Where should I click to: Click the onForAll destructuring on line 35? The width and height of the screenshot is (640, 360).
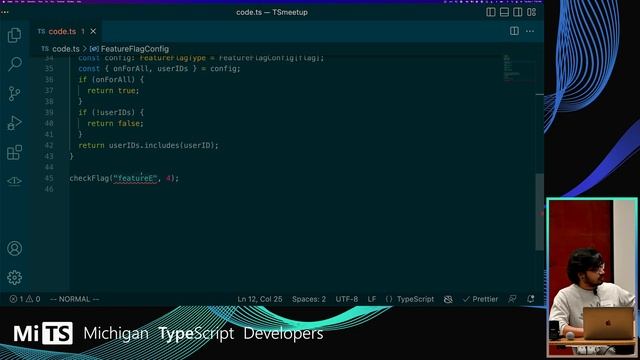click(x=131, y=69)
